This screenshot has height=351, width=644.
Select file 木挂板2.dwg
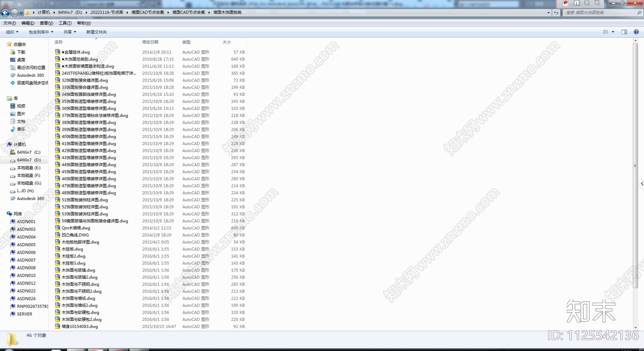[73, 256]
